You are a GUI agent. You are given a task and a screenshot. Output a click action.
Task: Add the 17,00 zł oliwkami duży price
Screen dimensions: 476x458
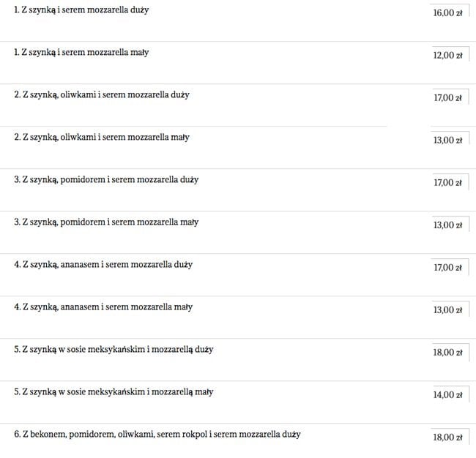(450, 97)
